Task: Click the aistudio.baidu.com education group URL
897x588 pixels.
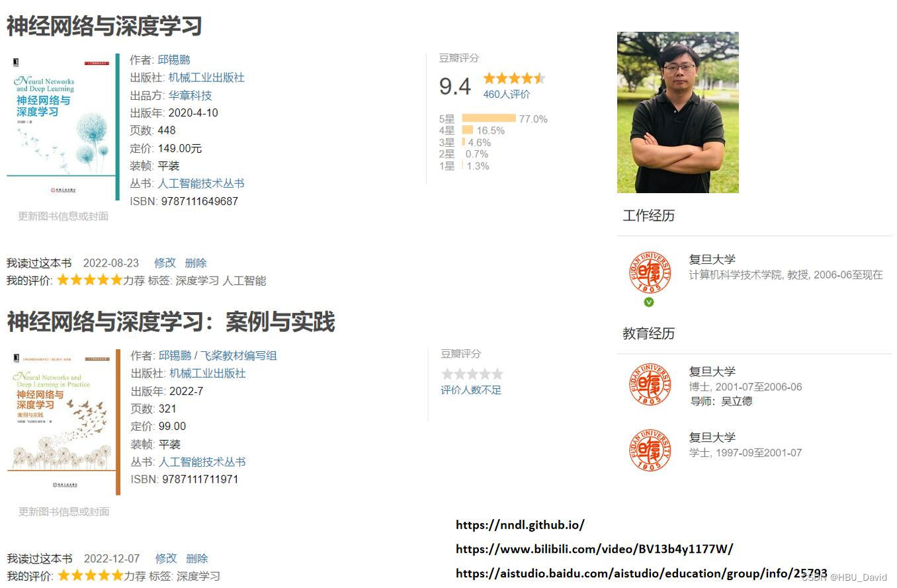Action: pyautogui.click(x=642, y=573)
